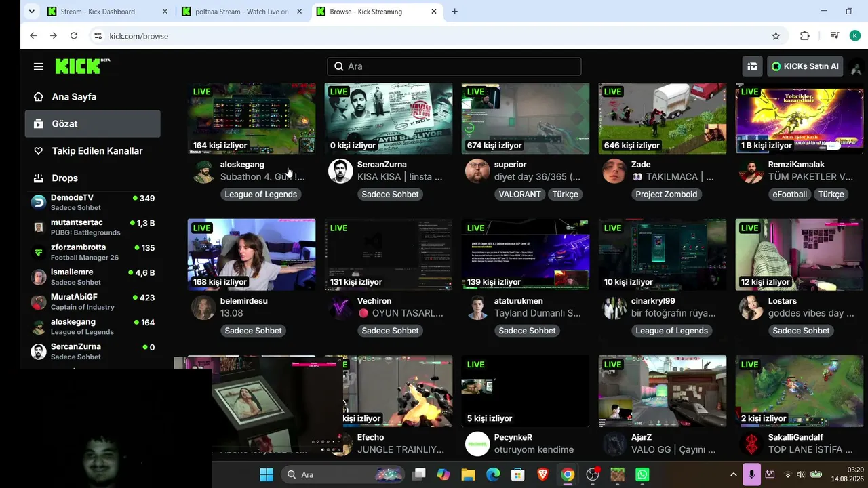Click the microphone icon in the system tray
868x488 pixels.
click(751, 474)
